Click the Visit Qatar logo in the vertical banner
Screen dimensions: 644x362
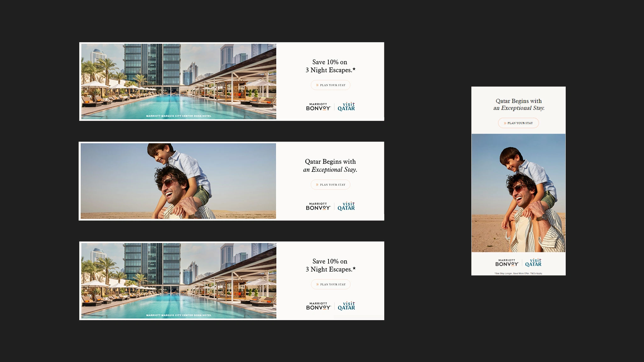coord(533,263)
